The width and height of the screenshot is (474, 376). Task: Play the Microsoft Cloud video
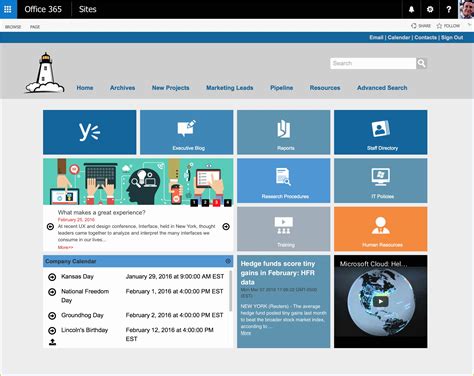[380, 302]
